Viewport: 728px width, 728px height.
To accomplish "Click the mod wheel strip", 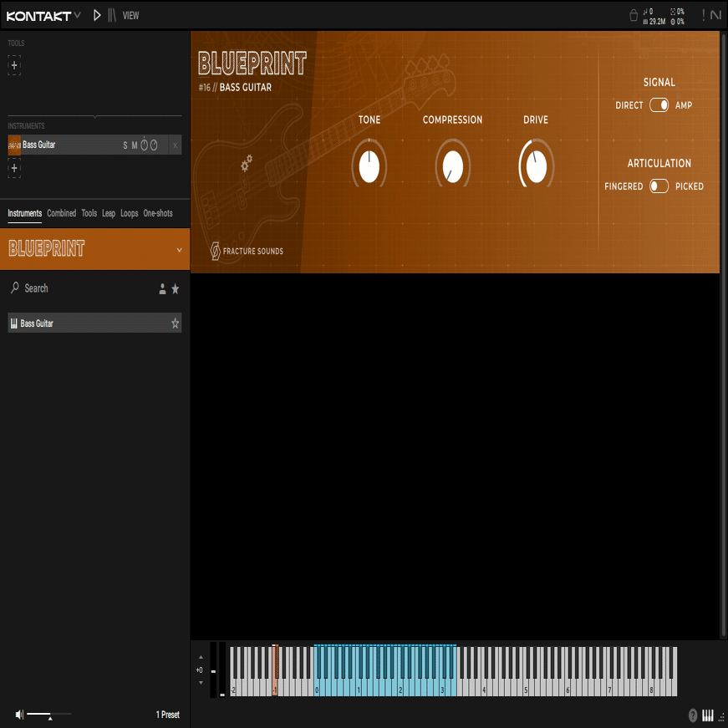I will 222,669.
